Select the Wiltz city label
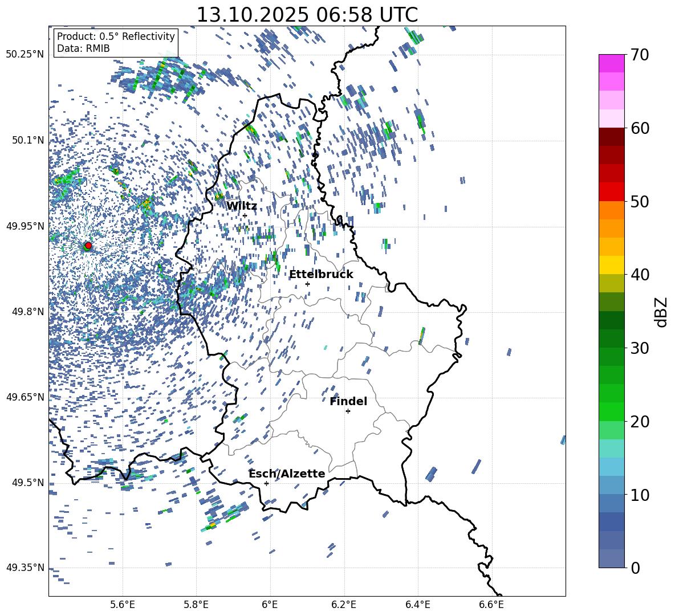Image resolution: width=675 pixels, height=616 pixels. 242,206
